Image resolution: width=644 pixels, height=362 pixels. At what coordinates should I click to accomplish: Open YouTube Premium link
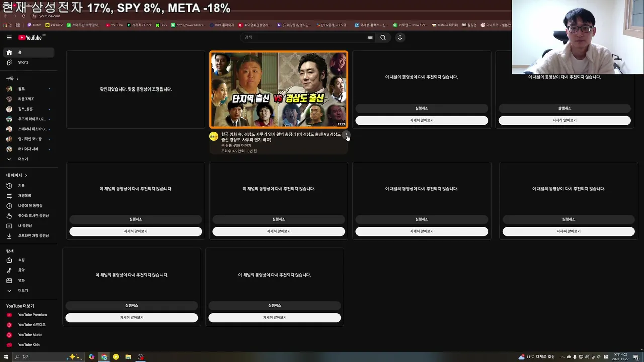pyautogui.click(x=28, y=315)
